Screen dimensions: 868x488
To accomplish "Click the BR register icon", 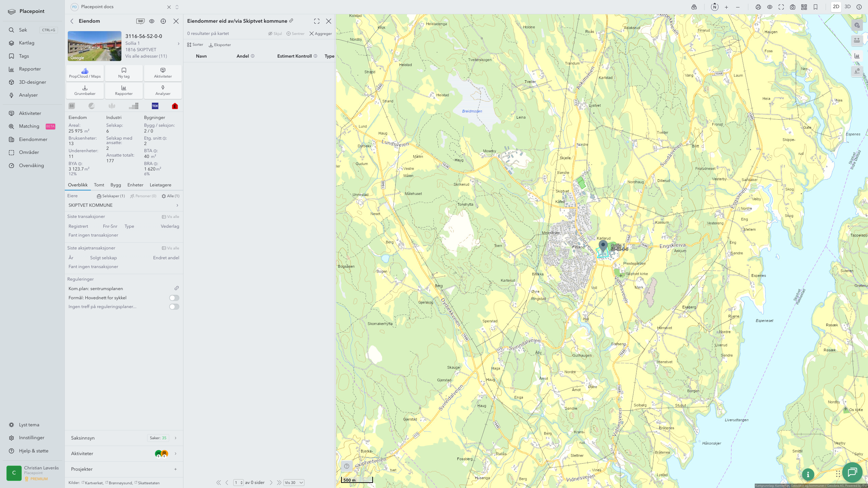I will point(72,106).
